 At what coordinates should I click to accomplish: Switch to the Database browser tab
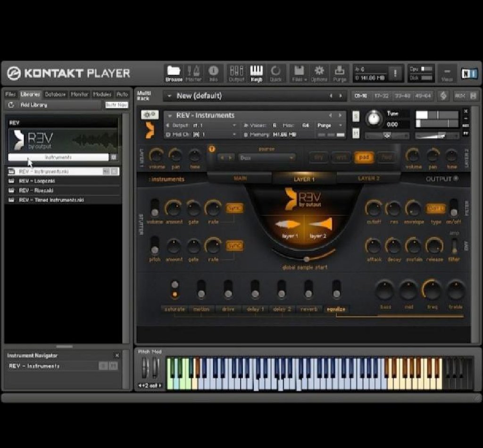[x=56, y=94]
